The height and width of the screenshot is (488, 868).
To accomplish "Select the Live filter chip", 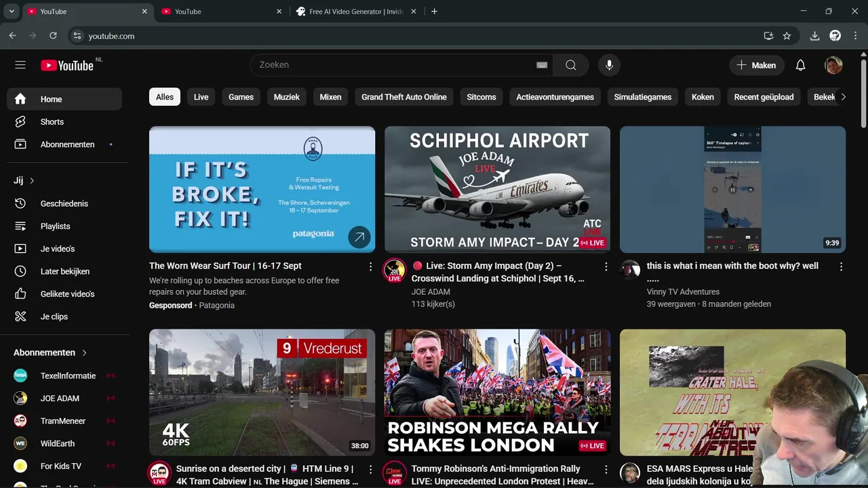I will [201, 97].
